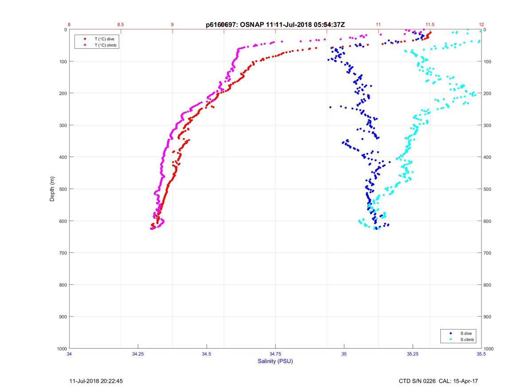Click the '900' depth tick on left axis
The height and width of the screenshot is (392, 532).
(63, 317)
